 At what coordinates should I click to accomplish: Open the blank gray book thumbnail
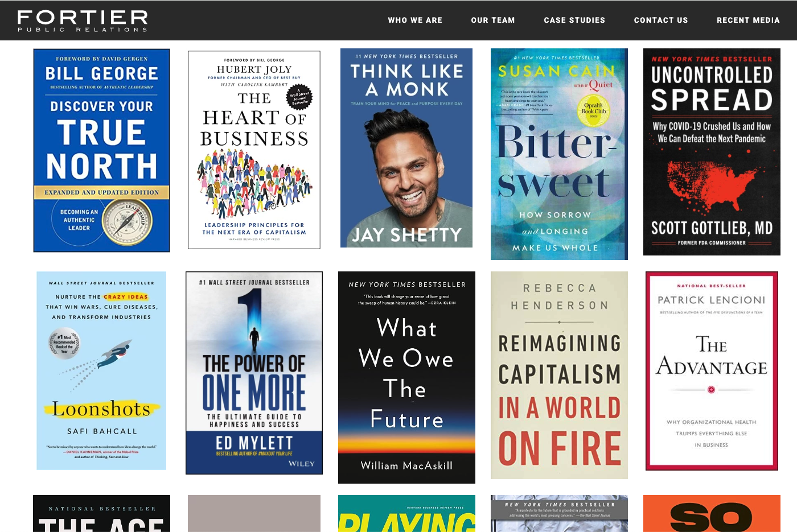point(254,513)
